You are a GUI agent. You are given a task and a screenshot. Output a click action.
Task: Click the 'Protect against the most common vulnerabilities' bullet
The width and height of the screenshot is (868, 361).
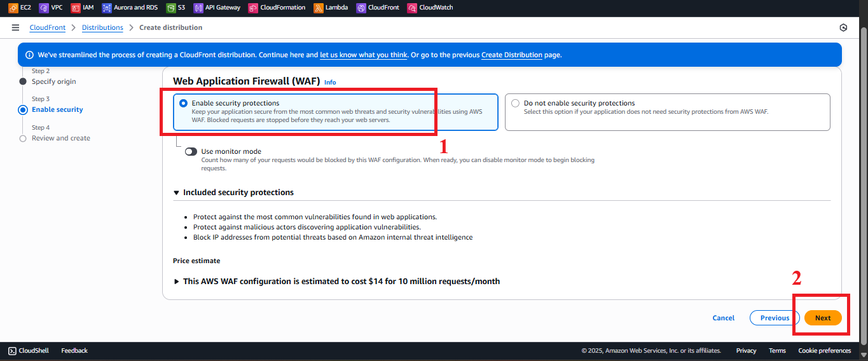pos(315,217)
